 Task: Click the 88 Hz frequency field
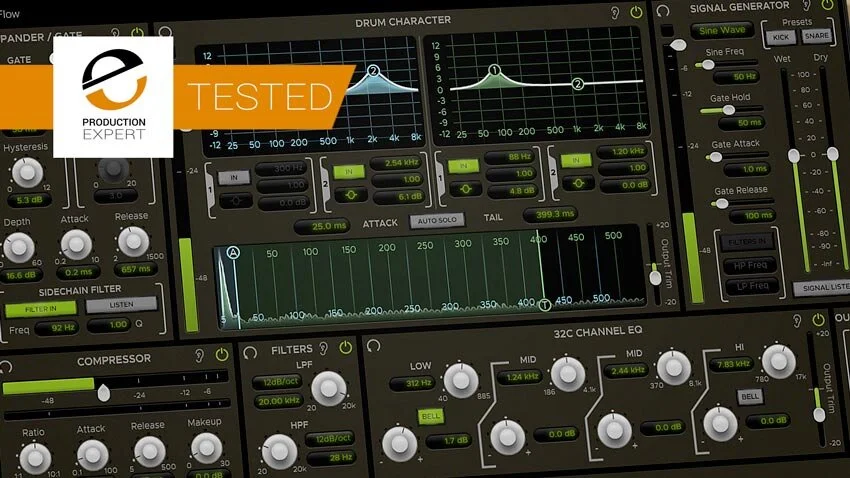pos(512,157)
